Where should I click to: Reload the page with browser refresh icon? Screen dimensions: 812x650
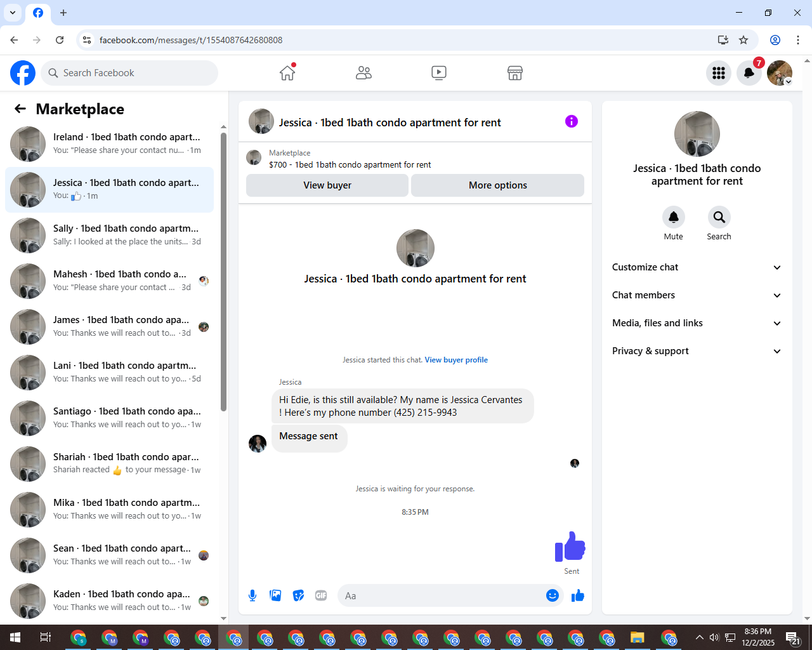tap(60, 40)
